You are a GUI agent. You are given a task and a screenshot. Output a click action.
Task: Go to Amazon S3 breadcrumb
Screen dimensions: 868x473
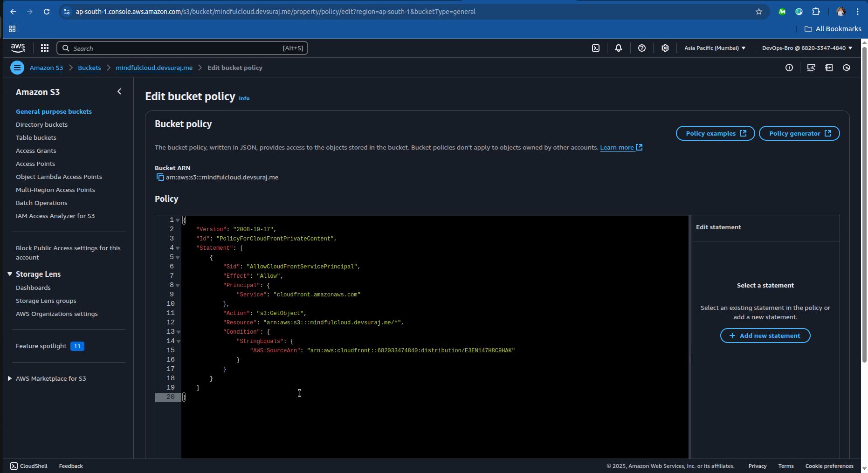coord(46,68)
